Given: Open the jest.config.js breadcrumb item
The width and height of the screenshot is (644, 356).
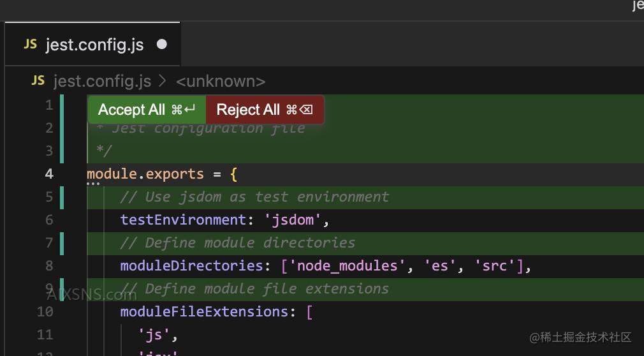Looking at the screenshot, I should coord(102,82).
